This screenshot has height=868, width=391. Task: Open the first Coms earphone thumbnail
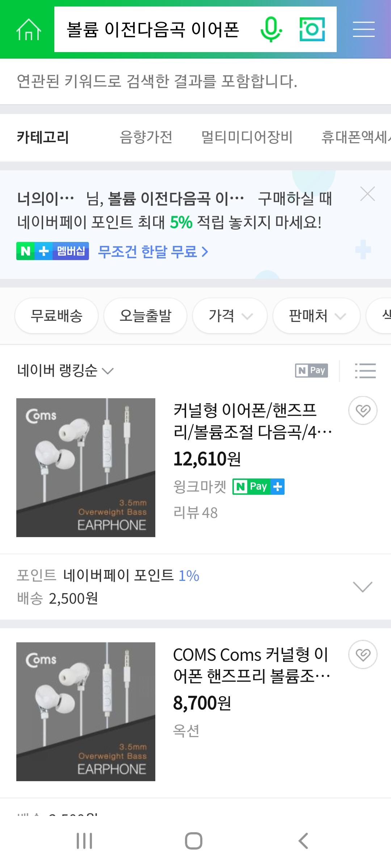click(x=86, y=468)
